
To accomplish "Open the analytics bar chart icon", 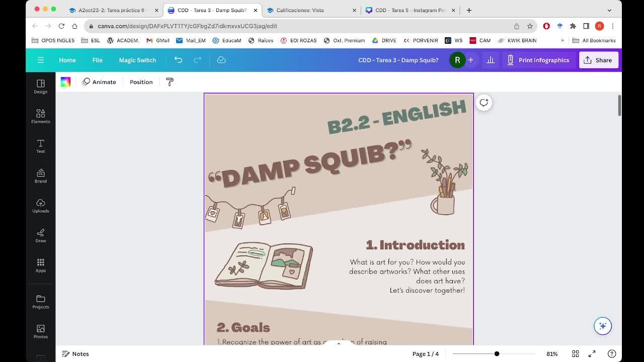I will click(491, 60).
